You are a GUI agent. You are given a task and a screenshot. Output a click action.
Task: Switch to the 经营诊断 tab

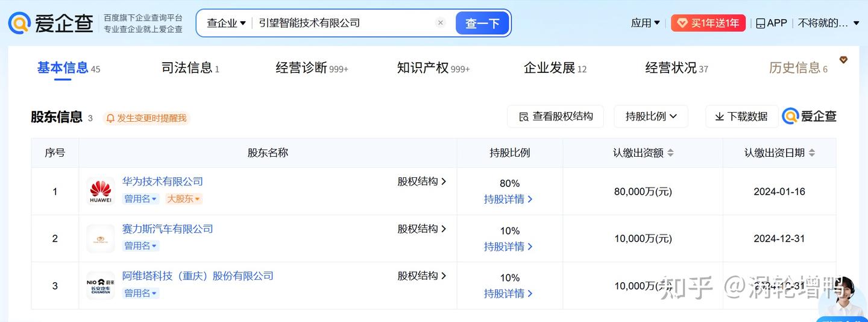[x=312, y=68]
